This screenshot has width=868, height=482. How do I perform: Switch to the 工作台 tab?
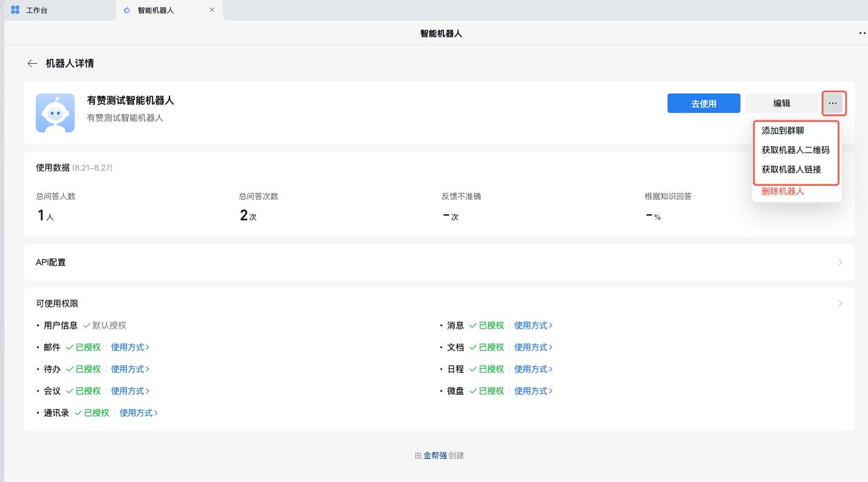pyautogui.click(x=60, y=10)
